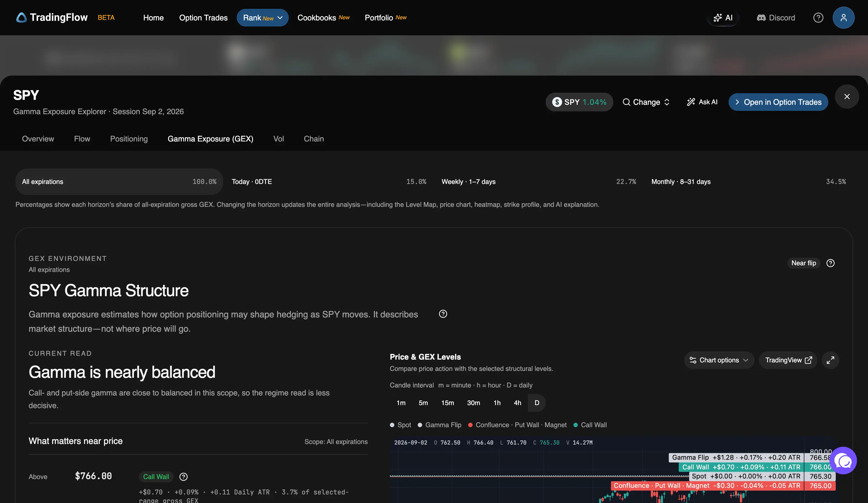This screenshot has height=503, width=868.
Task: Click the Spot price chart label
Action: 746,477
